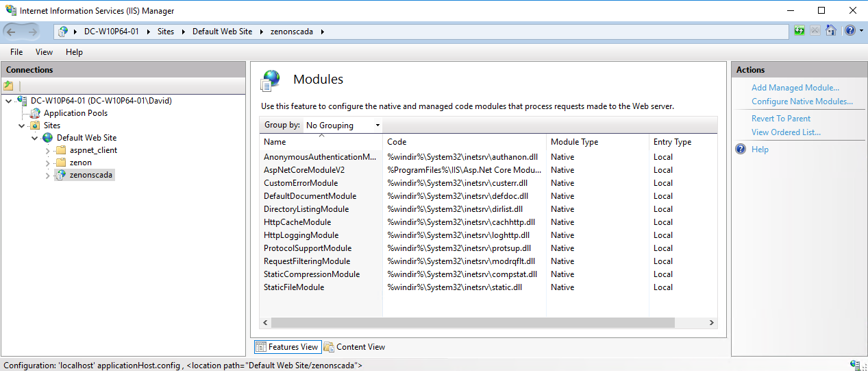Click Revert To Parent action
Screen dimensions: 868x371
point(781,119)
